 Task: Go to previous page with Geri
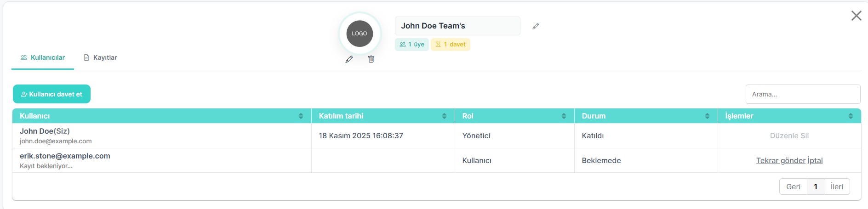(793, 186)
